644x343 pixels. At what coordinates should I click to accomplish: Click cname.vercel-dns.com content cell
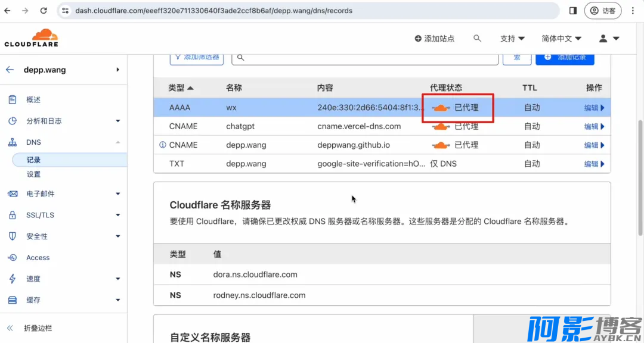click(359, 126)
